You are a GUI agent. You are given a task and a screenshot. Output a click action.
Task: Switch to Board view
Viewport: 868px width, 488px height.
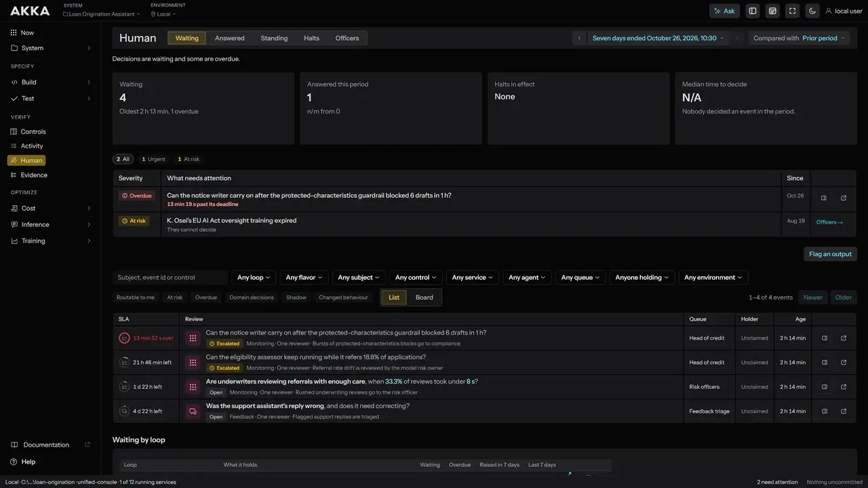tap(425, 297)
